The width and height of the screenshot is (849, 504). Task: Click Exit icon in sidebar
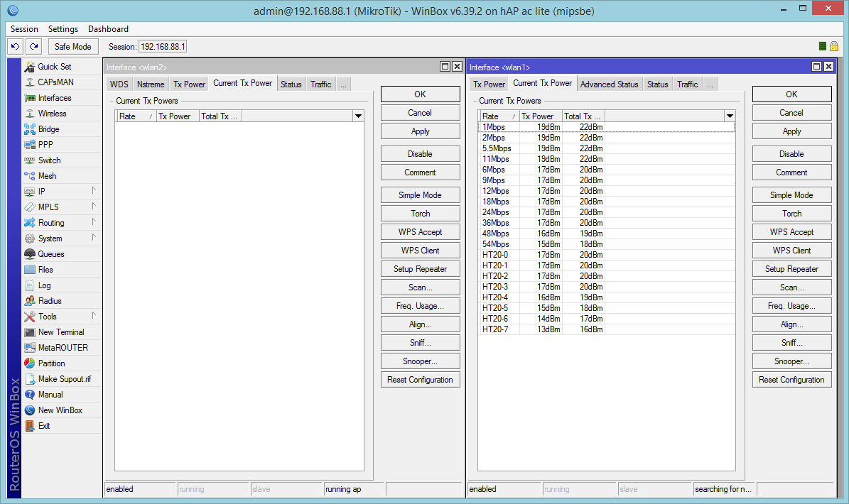coord(30,426)
